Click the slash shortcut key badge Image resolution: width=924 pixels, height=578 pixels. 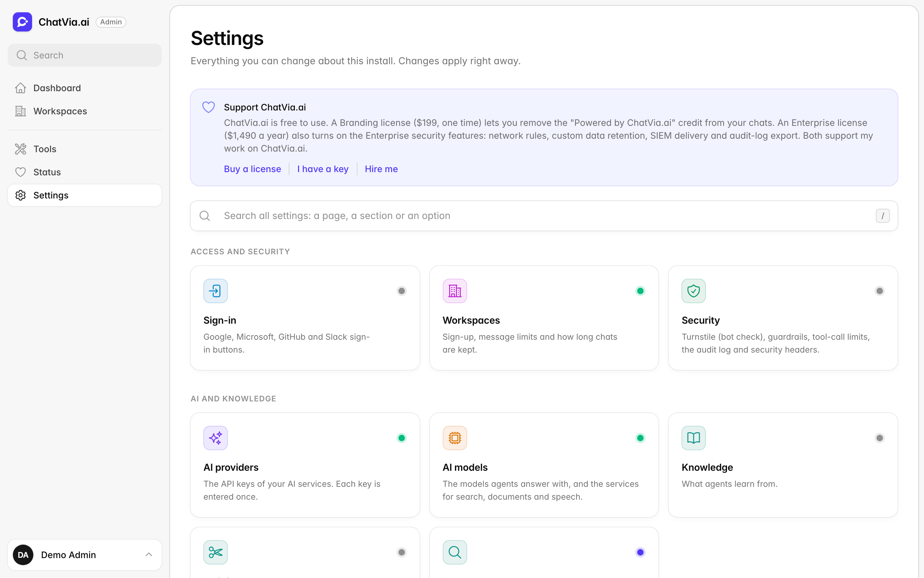pos(882,216)
